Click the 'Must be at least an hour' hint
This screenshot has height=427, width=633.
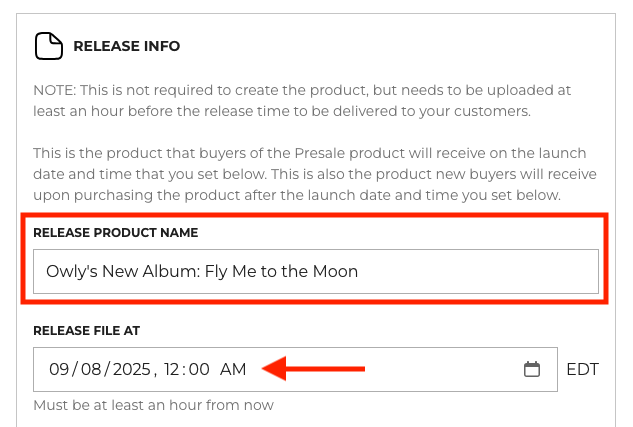pos(153,406)
